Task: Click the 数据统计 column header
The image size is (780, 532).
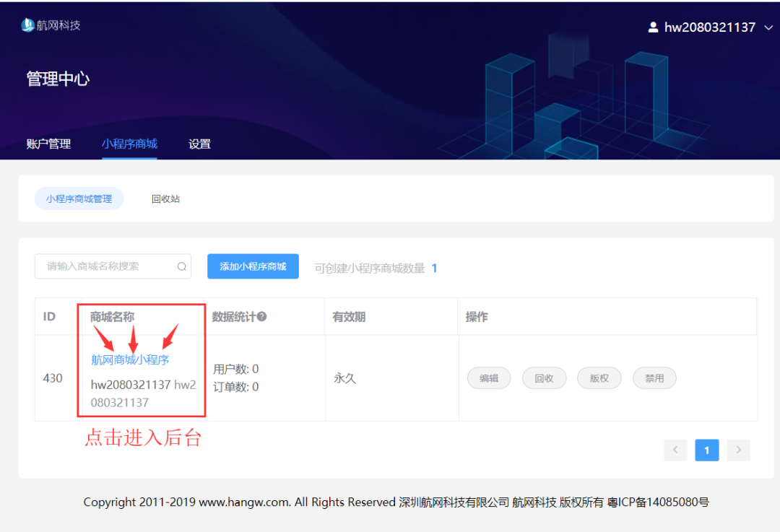Action: tap(234, 317)
